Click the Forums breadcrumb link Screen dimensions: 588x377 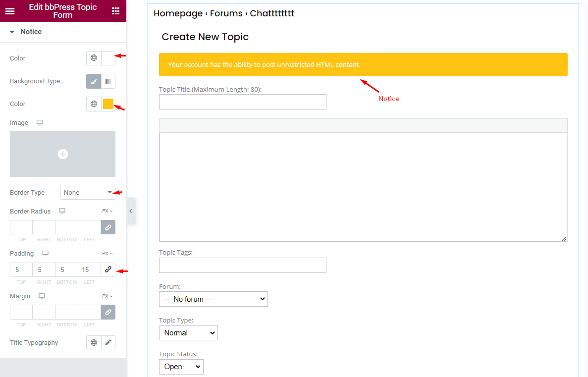tap(226, 13)
